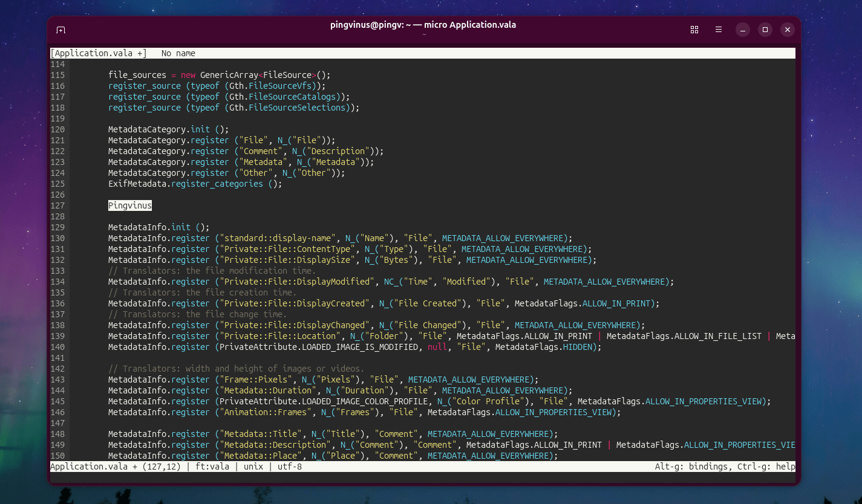Image resolution: width=862 pixels, height=504 pixels.
Task: Open a new terminal tab
Action: [60, 30]
